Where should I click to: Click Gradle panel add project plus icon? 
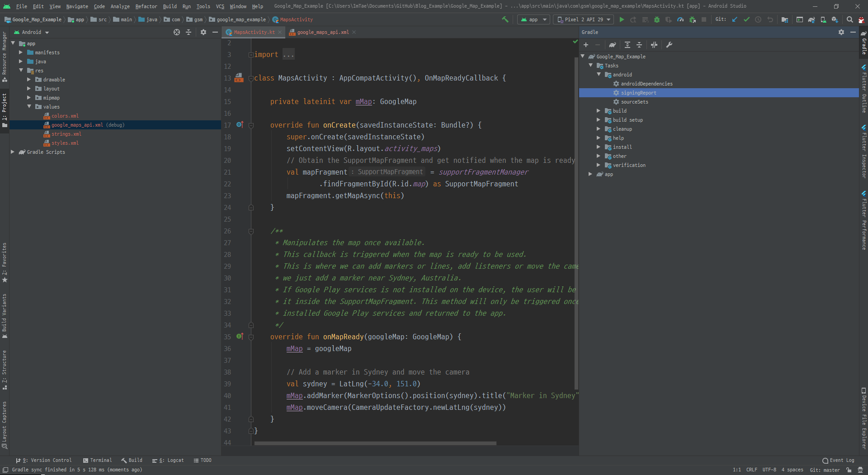pyautogui.click(x=586, y=45)
